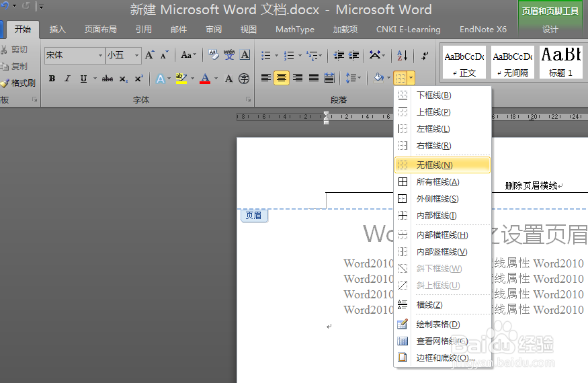Toggle subscript formatting
588x383 pixels.
(124, 79)
